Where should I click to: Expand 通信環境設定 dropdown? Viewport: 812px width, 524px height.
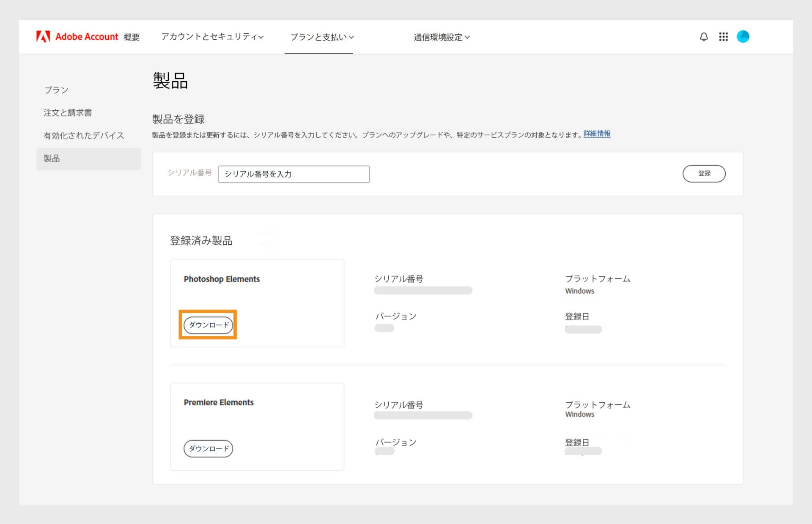(x=442, y=37)
